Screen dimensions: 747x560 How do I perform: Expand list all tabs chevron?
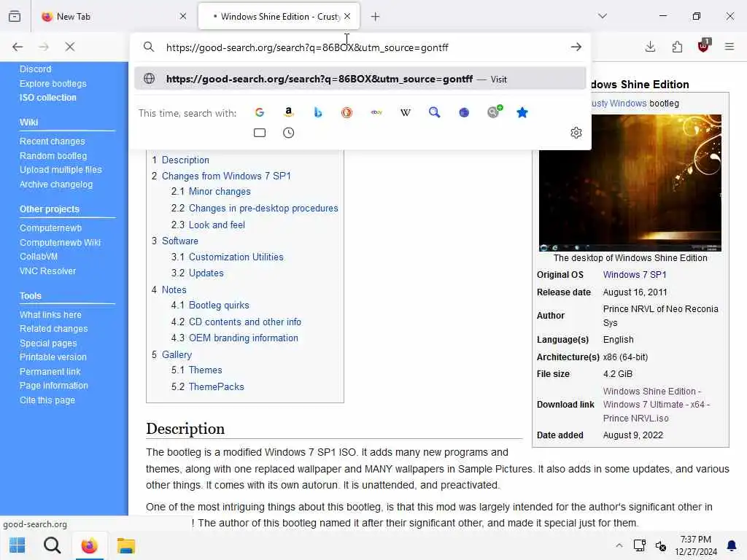click(603, 16)
